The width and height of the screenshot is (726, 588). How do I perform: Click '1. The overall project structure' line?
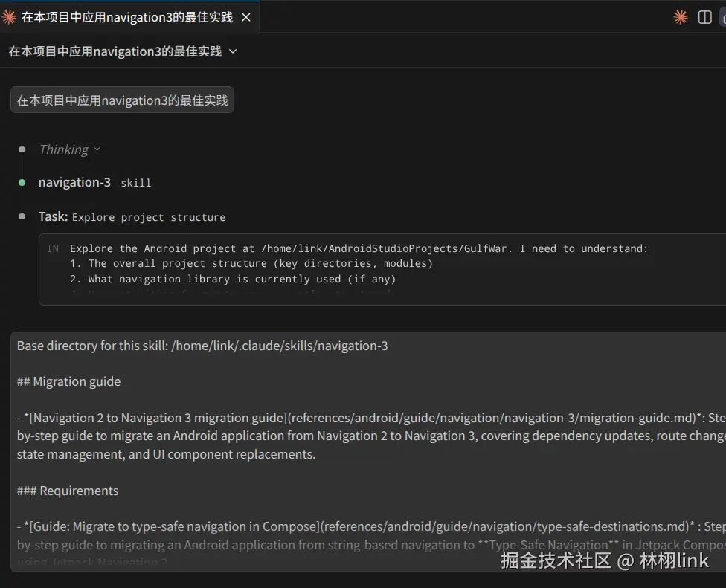pos(251,264)
